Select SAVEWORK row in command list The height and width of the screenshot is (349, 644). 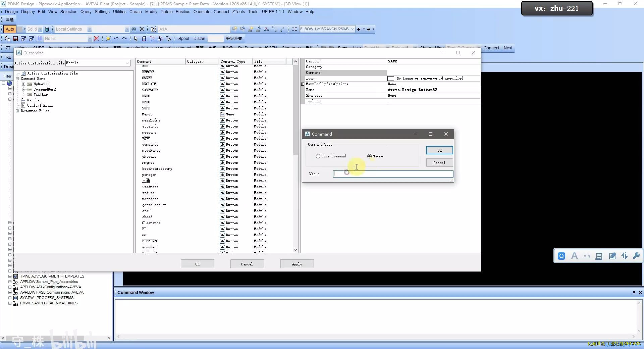point(150,90)
